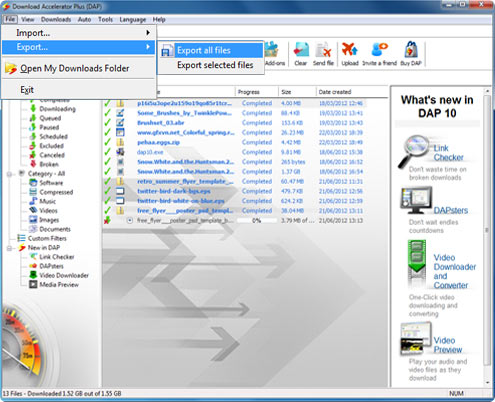The width and height of the screenshot is (495, 402).
Task: Select the Documents category
Action: tap(50, 229)
